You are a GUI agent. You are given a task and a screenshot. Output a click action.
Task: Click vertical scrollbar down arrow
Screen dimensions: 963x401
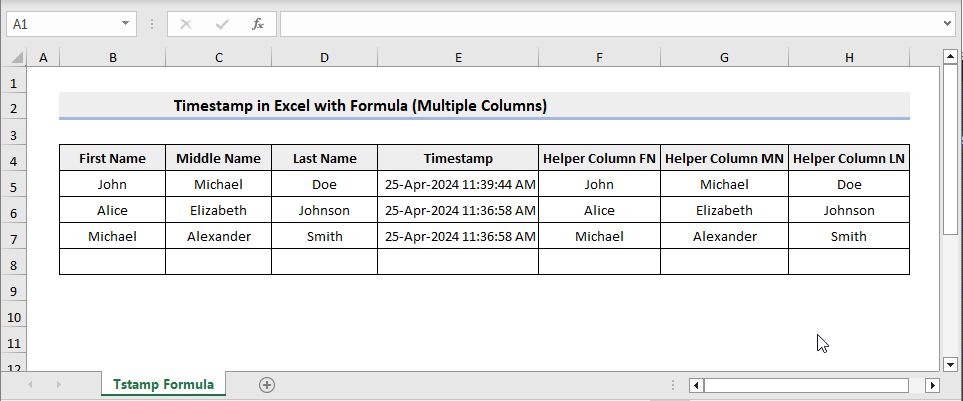(949, 364)
